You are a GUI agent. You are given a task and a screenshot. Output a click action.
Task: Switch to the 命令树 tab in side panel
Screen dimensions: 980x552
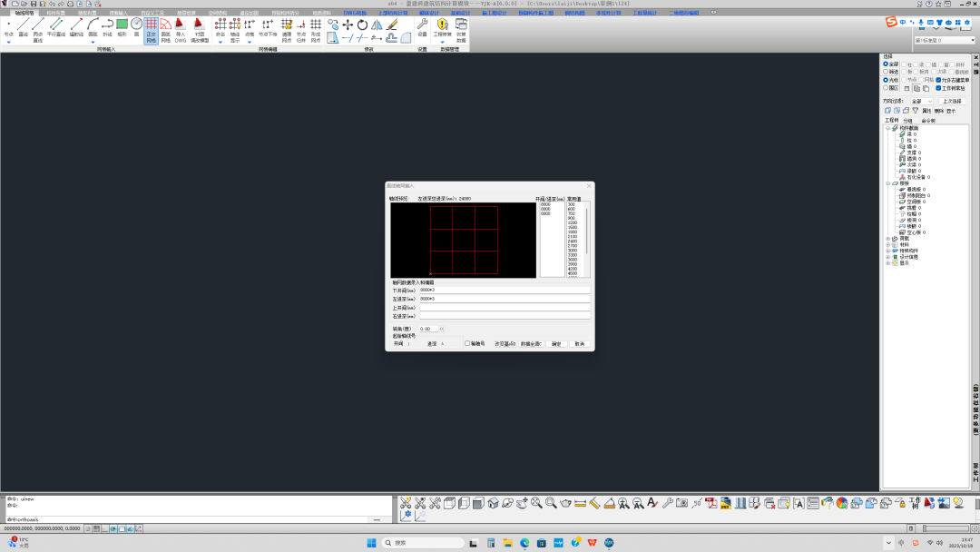tap(928, 121)
